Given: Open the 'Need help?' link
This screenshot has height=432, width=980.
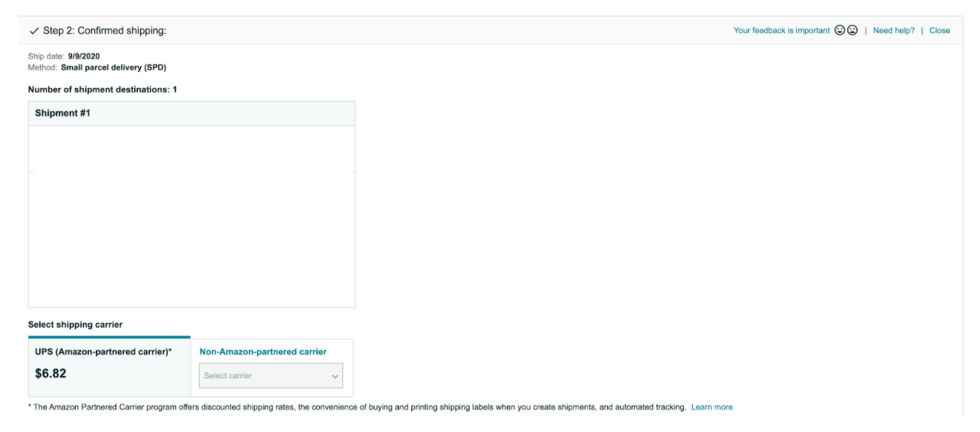Looking at the screenshot, I should click(893, 31).
